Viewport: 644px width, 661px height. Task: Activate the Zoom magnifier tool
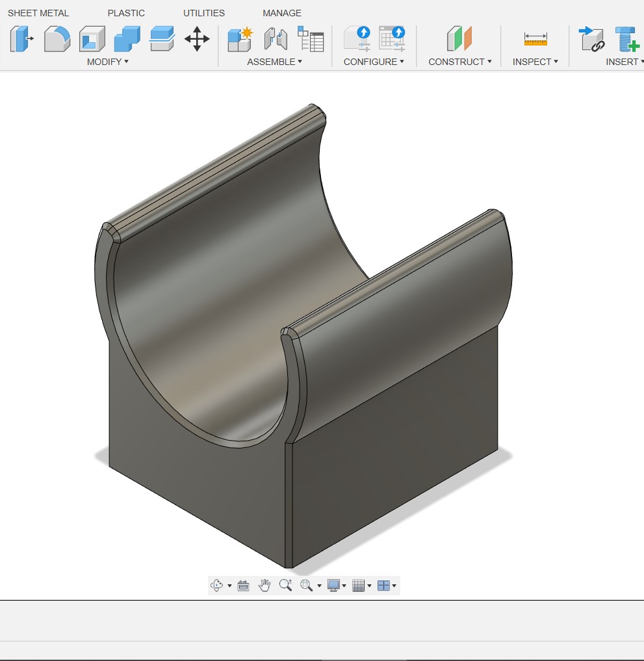click(x=285, y=586)
